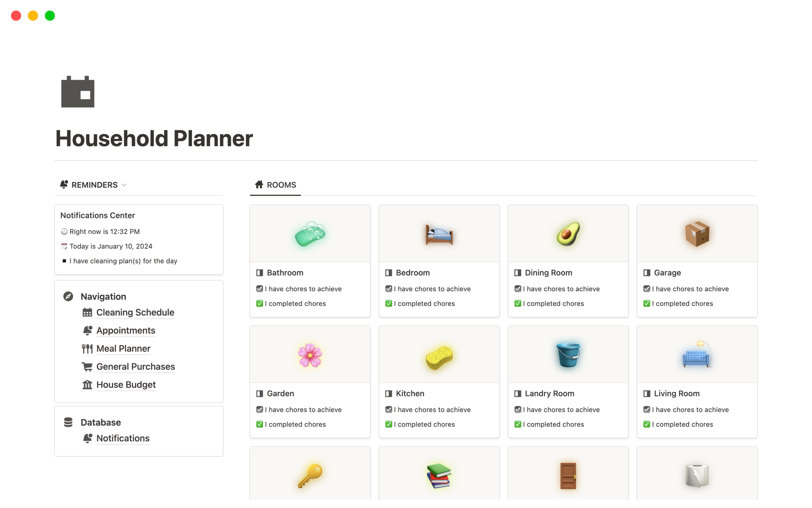Select the Kitchen sponge icon

[439, 354]
